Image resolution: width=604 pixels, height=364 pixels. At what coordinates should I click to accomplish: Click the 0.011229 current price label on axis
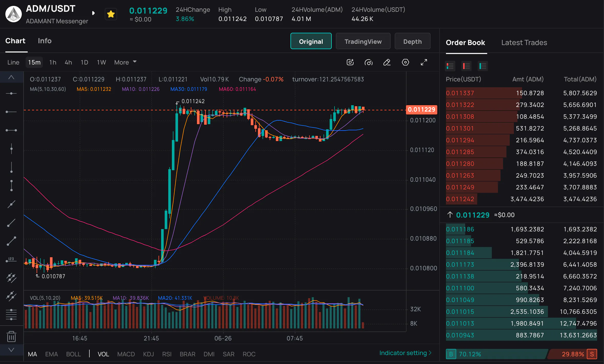click(x=421, y=110)
